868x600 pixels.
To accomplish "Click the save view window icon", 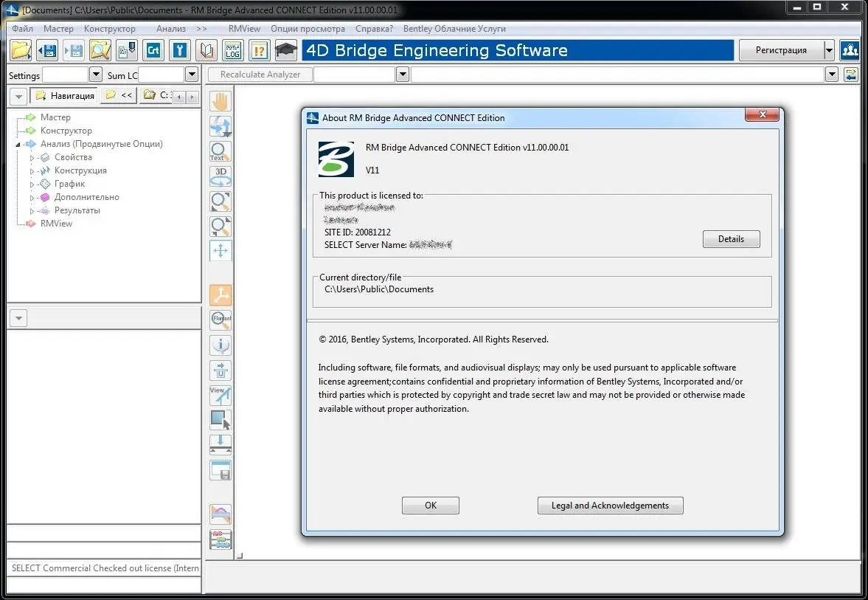I will tap(221, 470).
